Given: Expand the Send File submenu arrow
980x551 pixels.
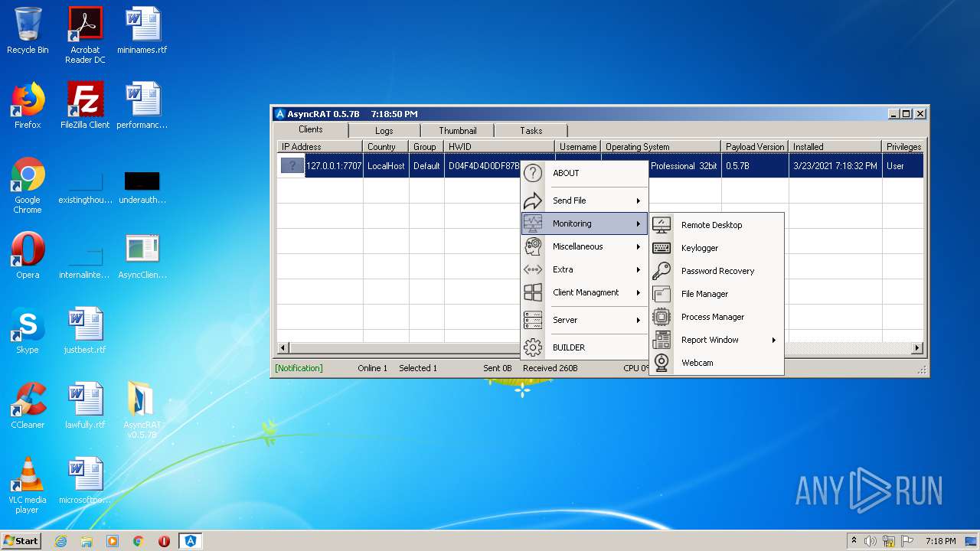Looking at the screenshot, I should [639, 201].
